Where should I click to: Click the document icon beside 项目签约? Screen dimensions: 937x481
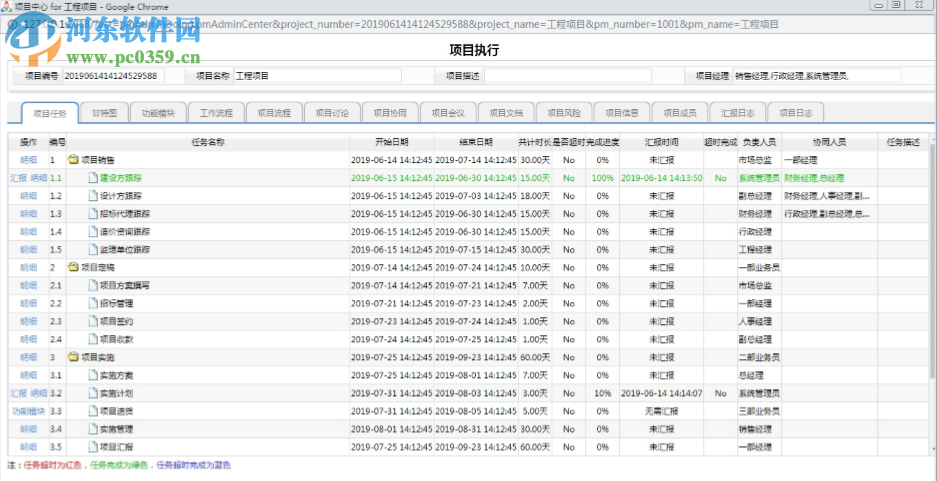(x=93, y=321)
